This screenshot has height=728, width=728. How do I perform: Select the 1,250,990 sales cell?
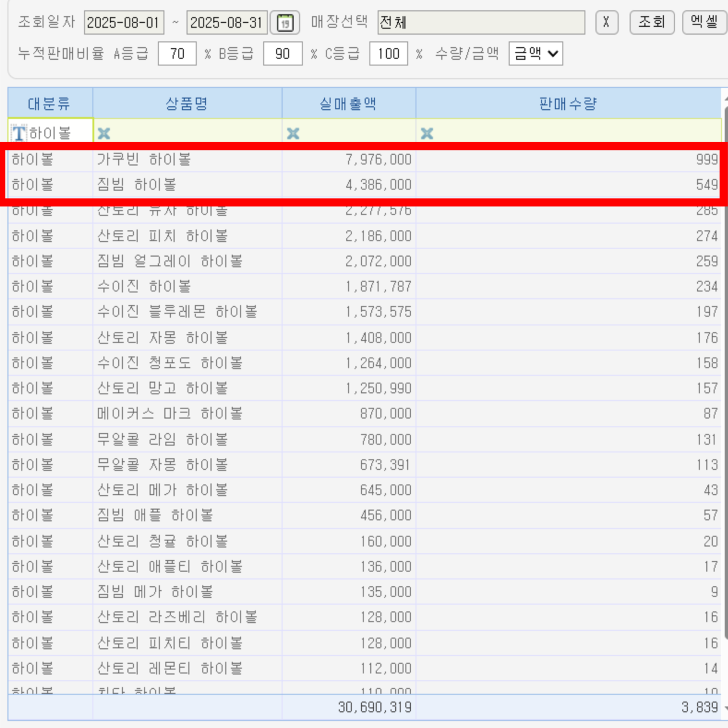tap(378, 388)
